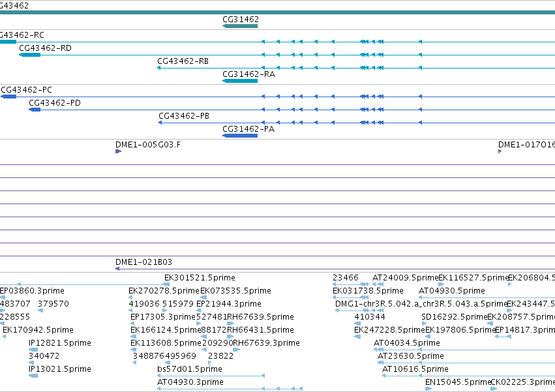The width and height of the screenshot is (555, 392).
Task: Select RH67639.5prime EST label
Action: coord(260,317)
